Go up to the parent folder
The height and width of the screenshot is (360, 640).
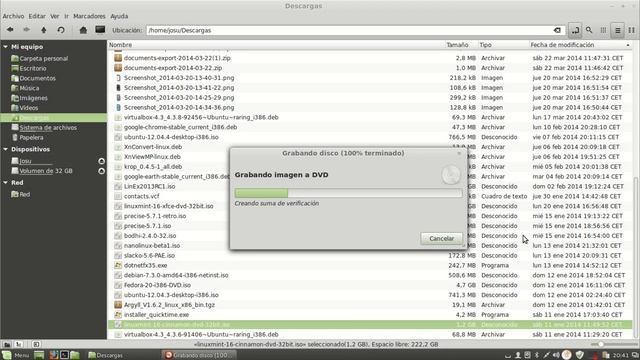(x=44, y=30)
